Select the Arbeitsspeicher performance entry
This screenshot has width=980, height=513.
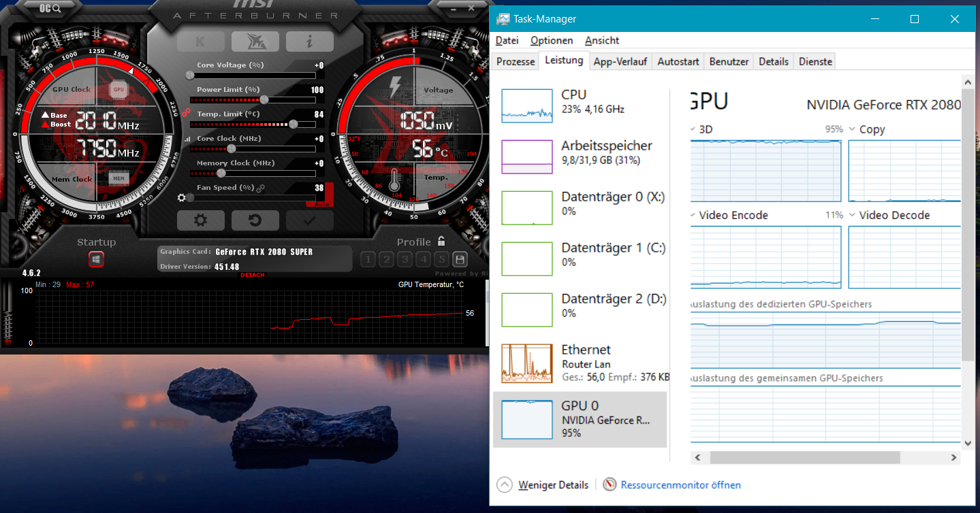pyautogui.click(x=580, y=156)
